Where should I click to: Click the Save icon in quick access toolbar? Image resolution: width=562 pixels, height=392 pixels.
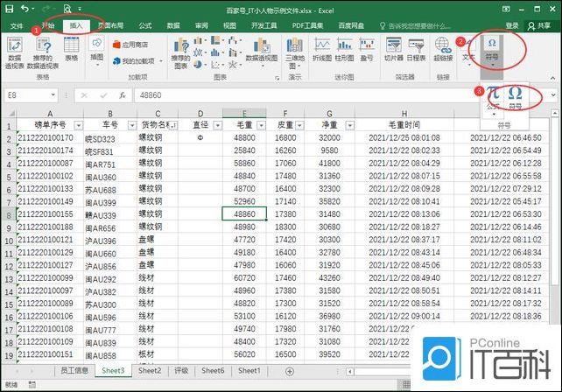(9, 9)
